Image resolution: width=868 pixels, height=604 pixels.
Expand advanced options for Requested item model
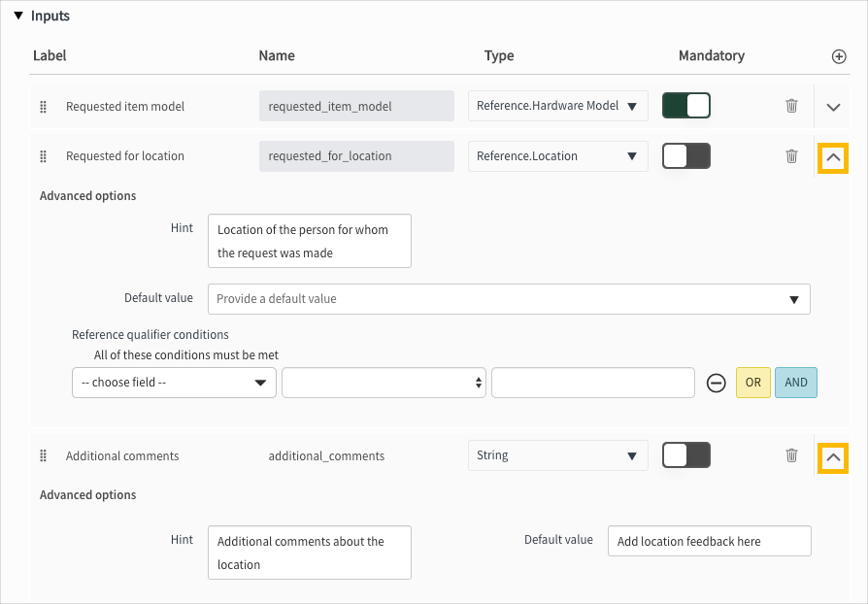click(833, 105)
